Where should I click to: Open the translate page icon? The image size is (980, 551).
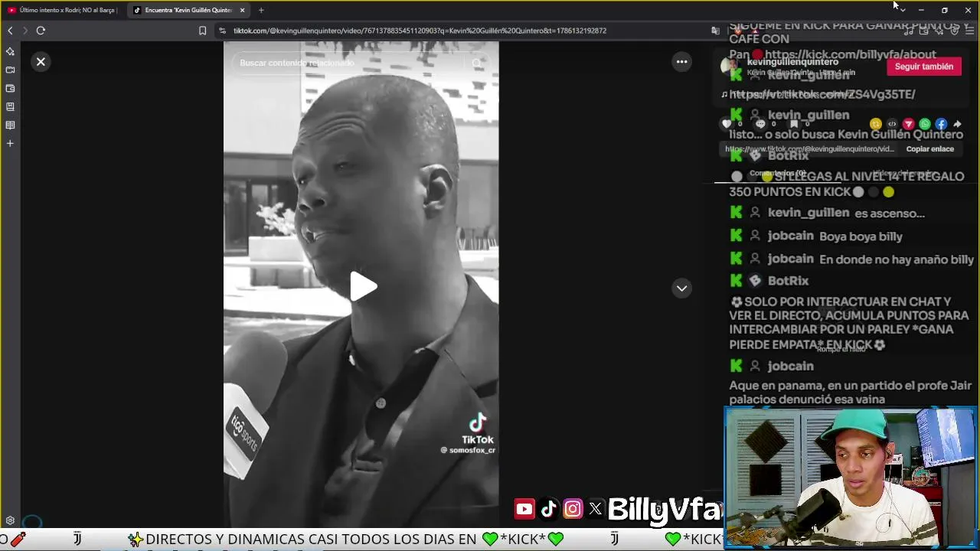(715, 31)
